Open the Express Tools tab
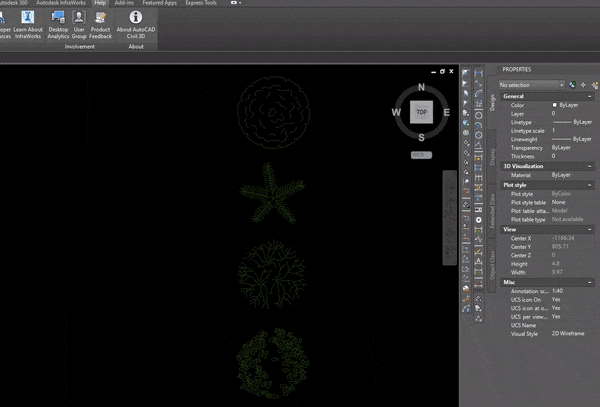The width and height of the screenshot is (600, 407). [201, 3]
